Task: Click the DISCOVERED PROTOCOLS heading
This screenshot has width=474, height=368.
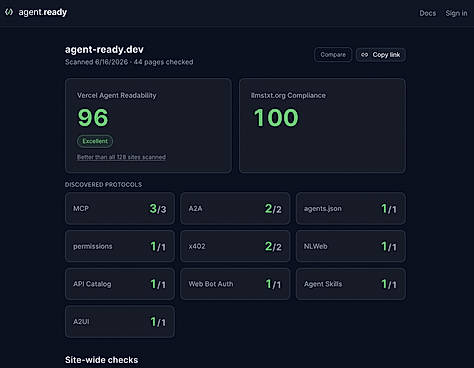Action: coord(103,184)
